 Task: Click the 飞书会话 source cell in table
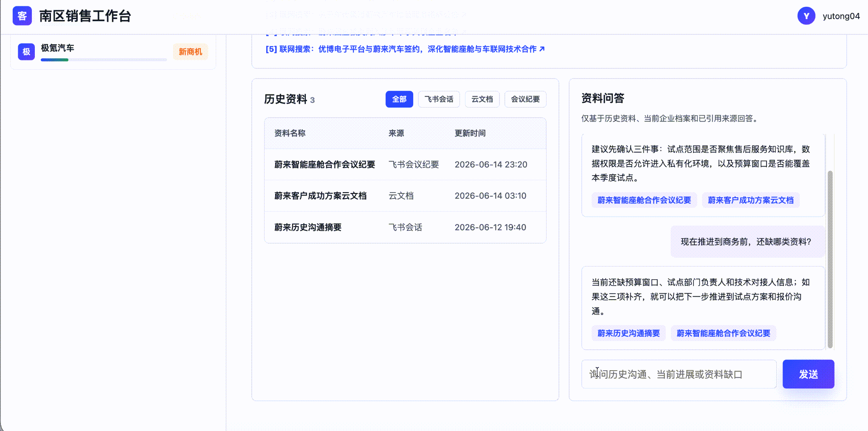tap(405, 227)
